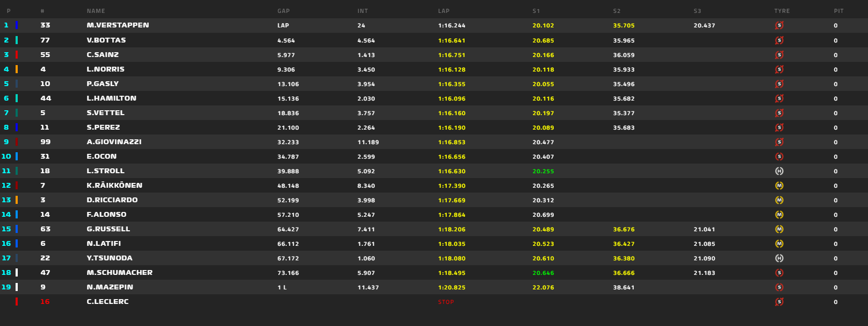The height and width of the screenshot is (326, 868).
Task: Select the soft tyre icon for Leclerc
Action: click(779, 302)
